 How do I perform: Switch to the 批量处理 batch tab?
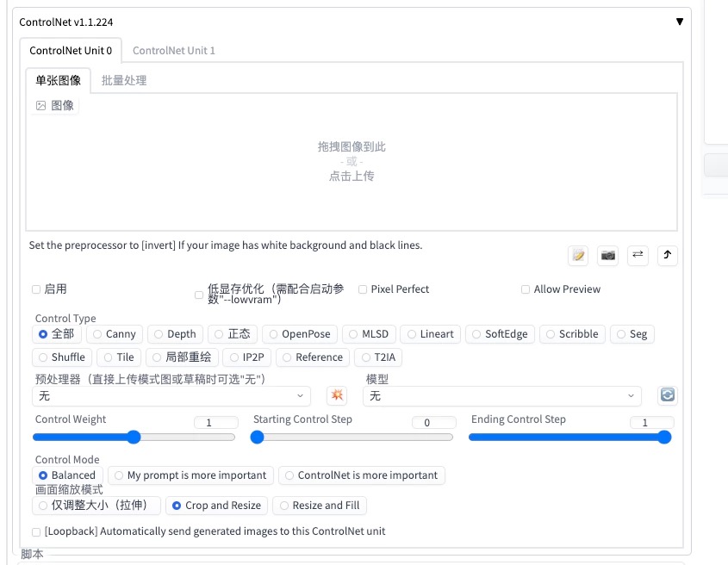pyautogui.click(x=122, y=81)
